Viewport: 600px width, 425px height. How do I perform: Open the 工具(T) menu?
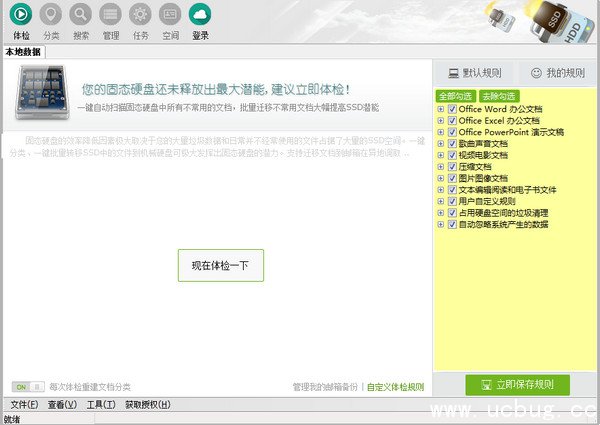(x=101, y=405)
